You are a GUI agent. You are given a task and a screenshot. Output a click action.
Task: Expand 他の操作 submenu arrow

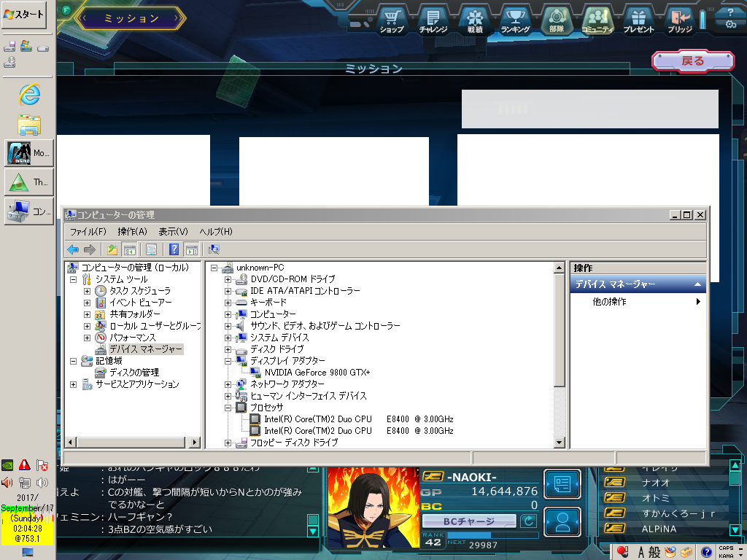point(698,302)
